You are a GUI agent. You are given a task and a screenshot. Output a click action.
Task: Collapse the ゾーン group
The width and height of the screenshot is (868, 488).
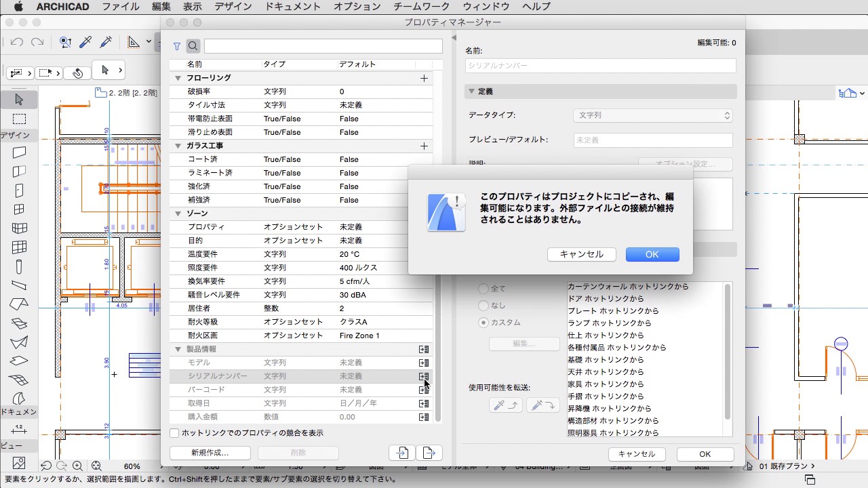pyautogui.click(x=178, y=213)
